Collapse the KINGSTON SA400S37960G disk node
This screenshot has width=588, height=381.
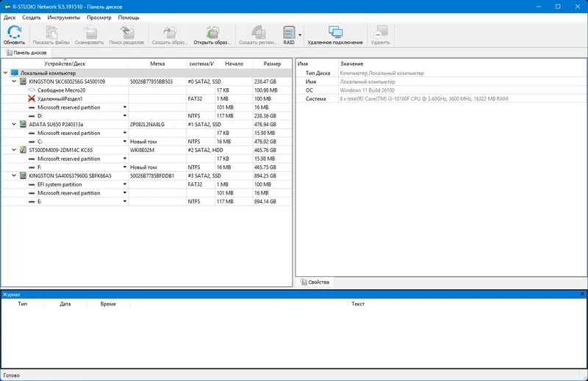[x=14, y=175]
